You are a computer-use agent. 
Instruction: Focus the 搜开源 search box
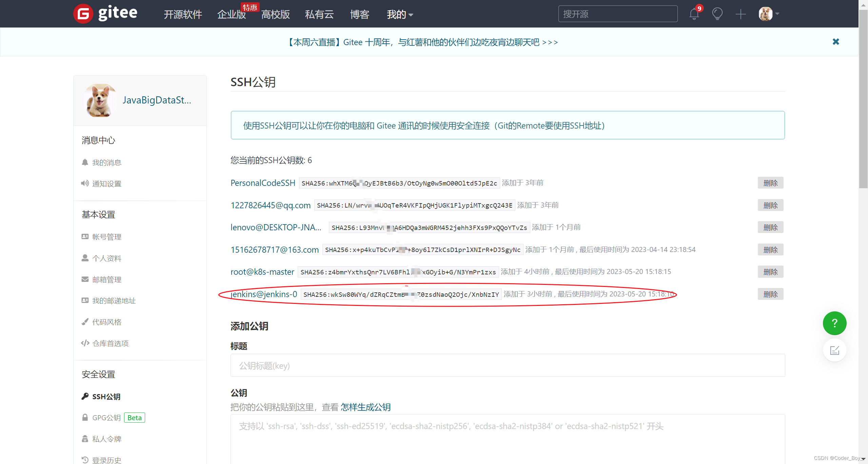pyautogui.click(x=618, y=14)
